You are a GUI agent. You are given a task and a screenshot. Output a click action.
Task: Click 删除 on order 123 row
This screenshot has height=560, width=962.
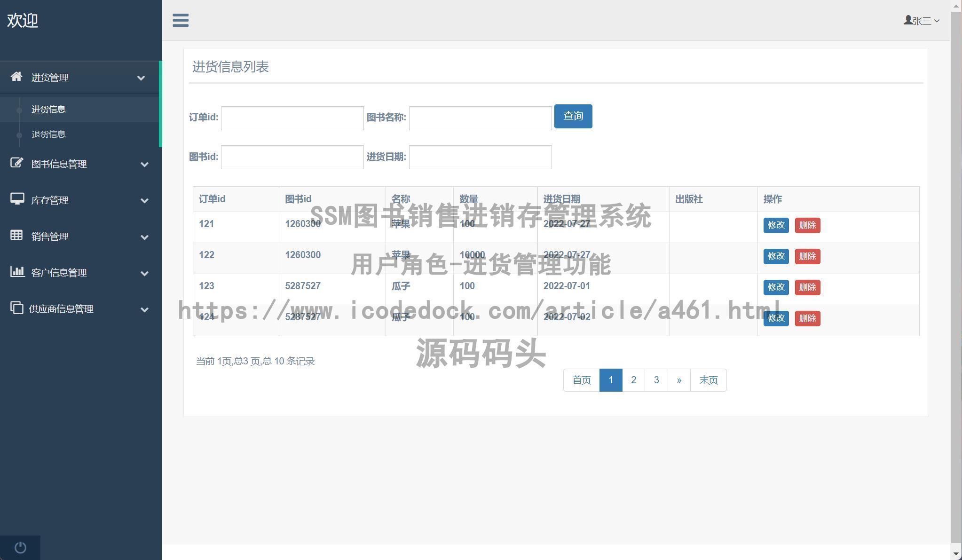[x=807, y=287]
